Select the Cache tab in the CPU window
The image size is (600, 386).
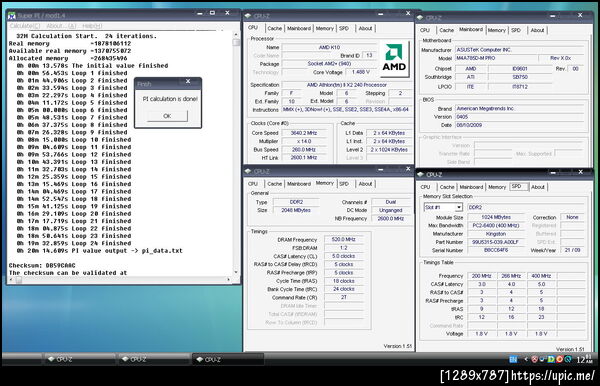[x=274, y=28]
